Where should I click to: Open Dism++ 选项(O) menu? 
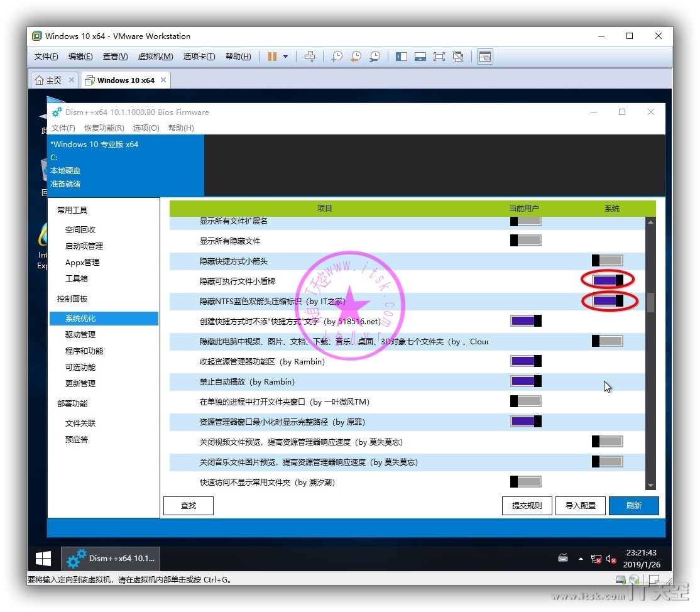pos(146,128)
